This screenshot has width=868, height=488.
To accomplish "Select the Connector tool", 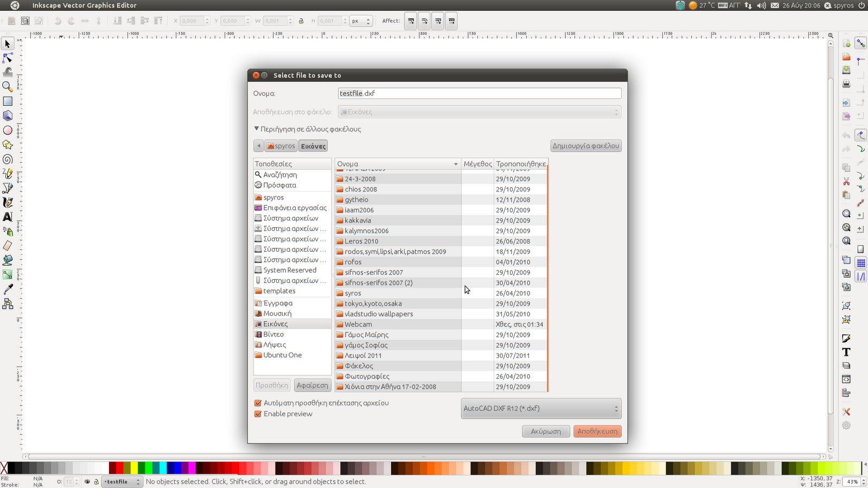I will click(x=8, y=304).
